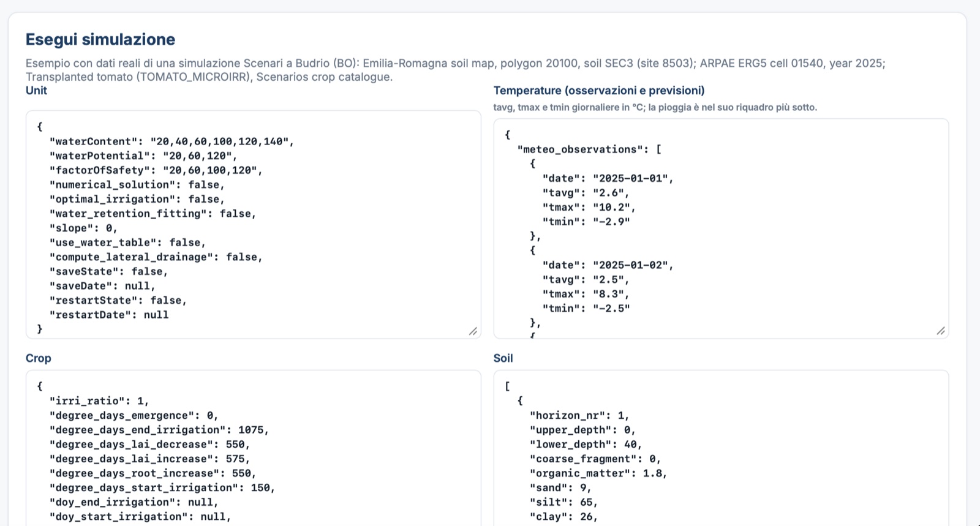Click the "horizon_nr": 1 line in Soil
This screenshot has height=526, width=980.
579,415
